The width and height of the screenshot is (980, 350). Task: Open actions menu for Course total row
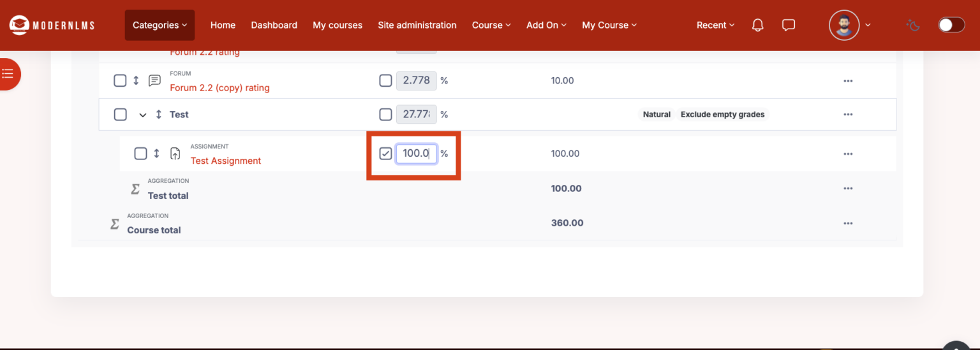click(848, 223)
